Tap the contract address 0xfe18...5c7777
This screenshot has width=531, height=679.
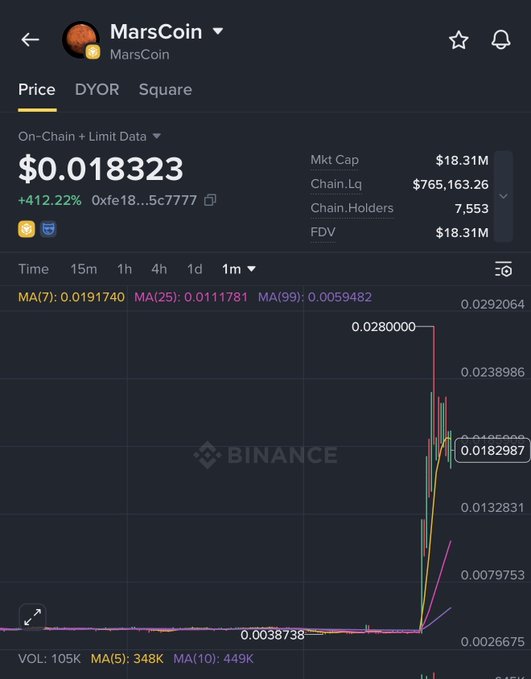[x=144, y=200]
